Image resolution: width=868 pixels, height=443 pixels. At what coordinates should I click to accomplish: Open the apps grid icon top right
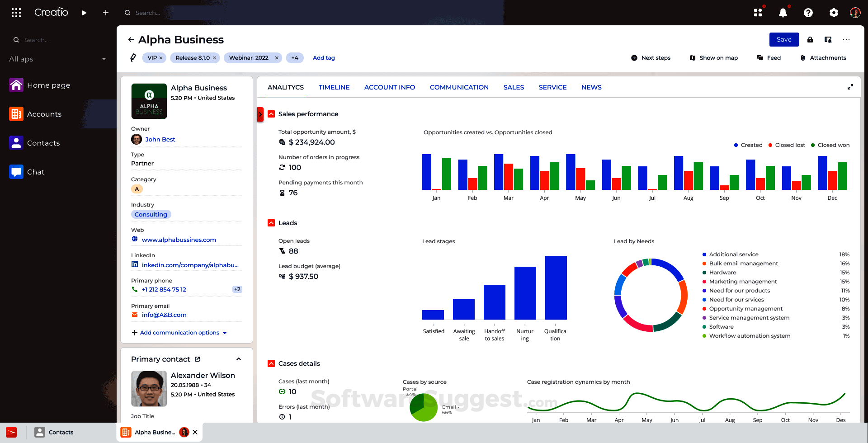tap(758, 12)
